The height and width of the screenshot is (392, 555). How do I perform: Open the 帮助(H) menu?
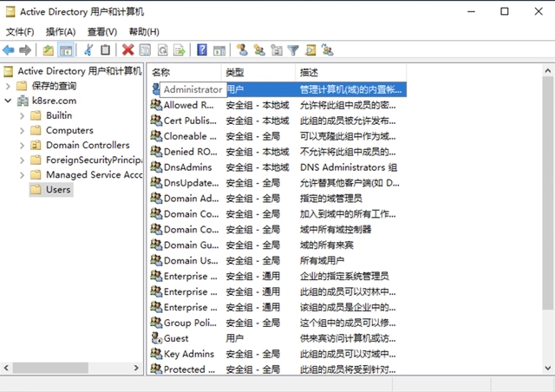pyautogui.click(x=144, y=32)
